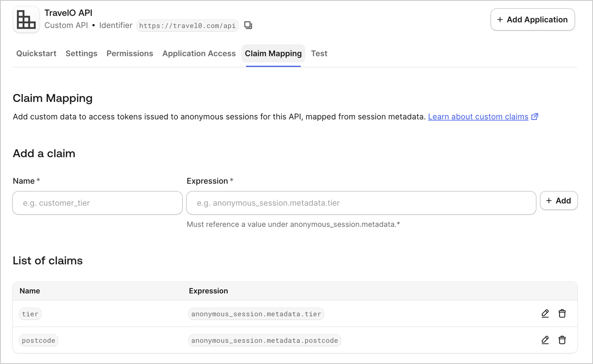
Task: Click the Custom API label in the header
Action: tap(66, 25)
